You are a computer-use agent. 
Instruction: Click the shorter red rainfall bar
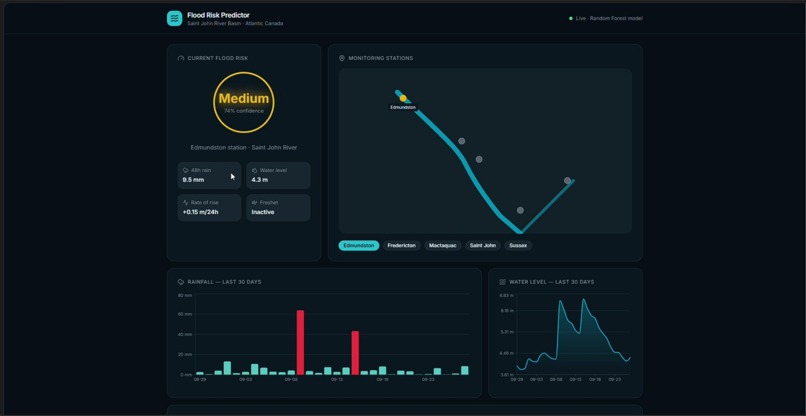pos(355,353)
